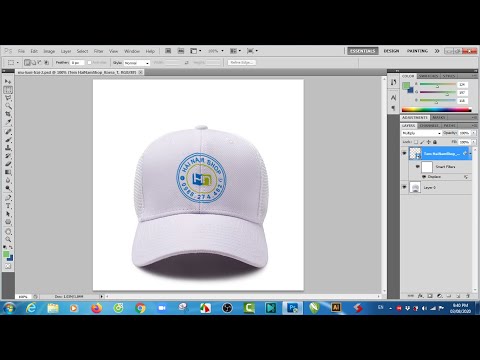Select the Clone Stamp tool
The width and height of the screenshot is (480, 360).
pos(8,148)
